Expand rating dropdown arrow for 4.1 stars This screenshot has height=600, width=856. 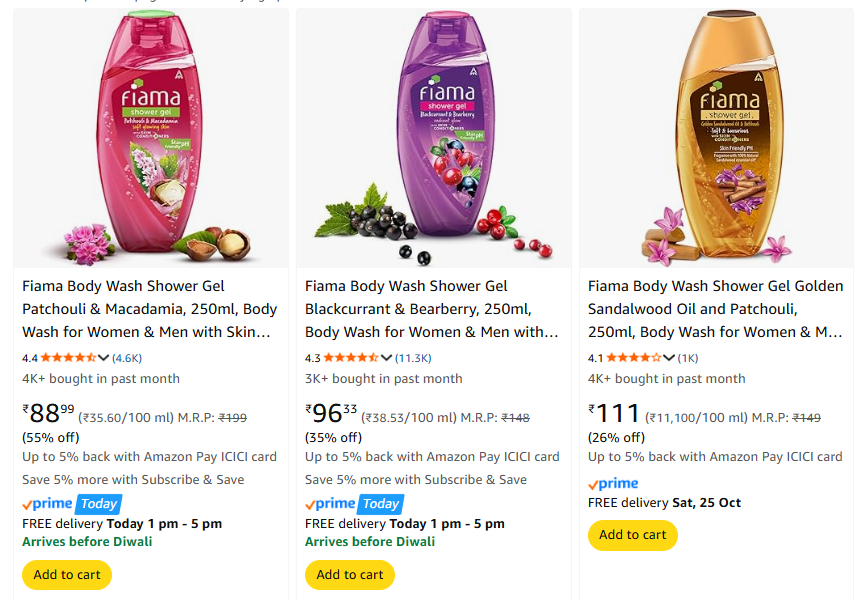click(x=669, y=357)
